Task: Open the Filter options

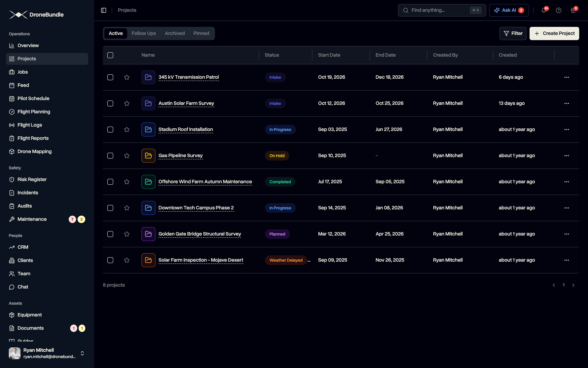Action: [513, 33]
